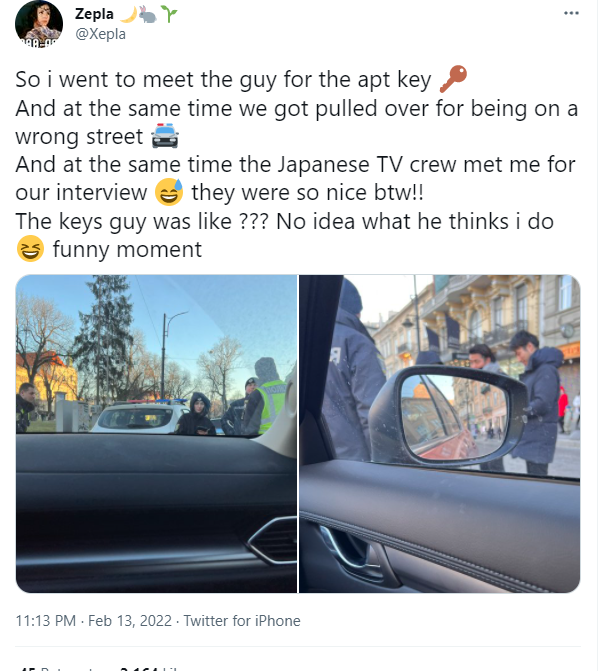This screenshot has height=671, width=600.
Task: Open the Zepla display name link
Action: pyautogui.click(x=94, y=14)
